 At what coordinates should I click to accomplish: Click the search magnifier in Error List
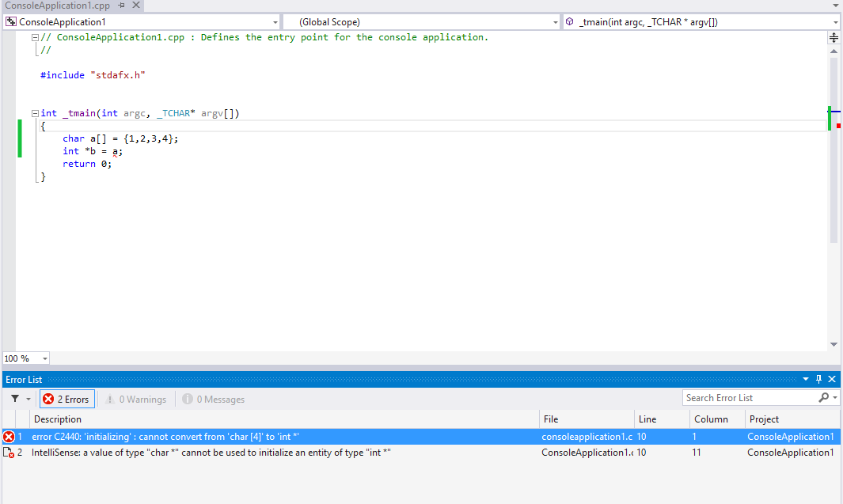(824, 398)
